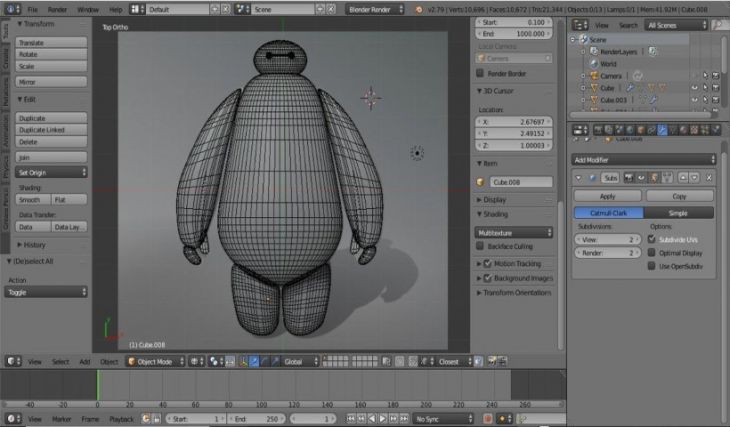Open the Scene properties tab icon
730x427 pixels.
620,130
